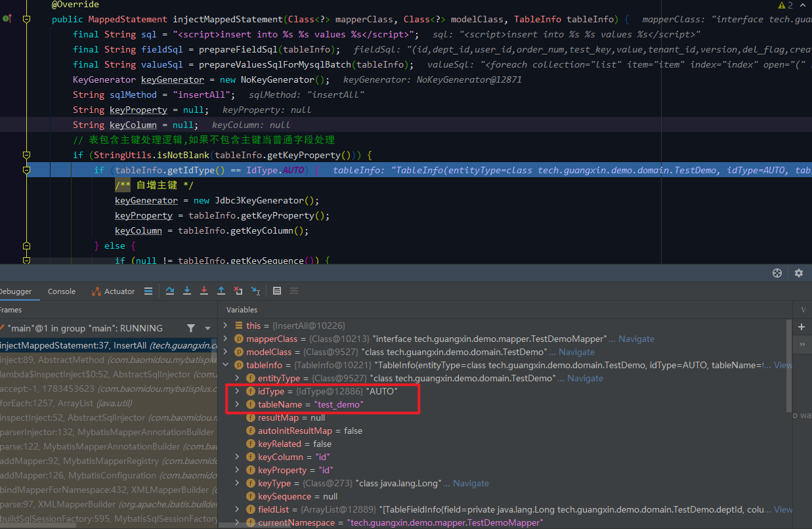Screen dimensions: 812x529
Task: Switch to the Console tab
Action: pyautogui.click(x=61, y=291)
